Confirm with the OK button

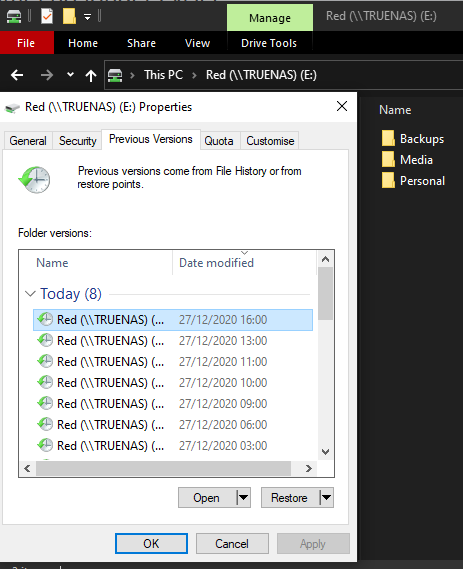(151, 544)
